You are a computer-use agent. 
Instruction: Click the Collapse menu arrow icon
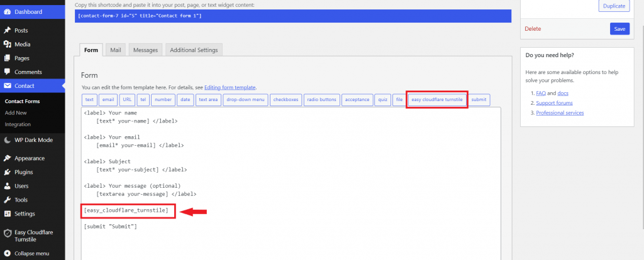7,254
